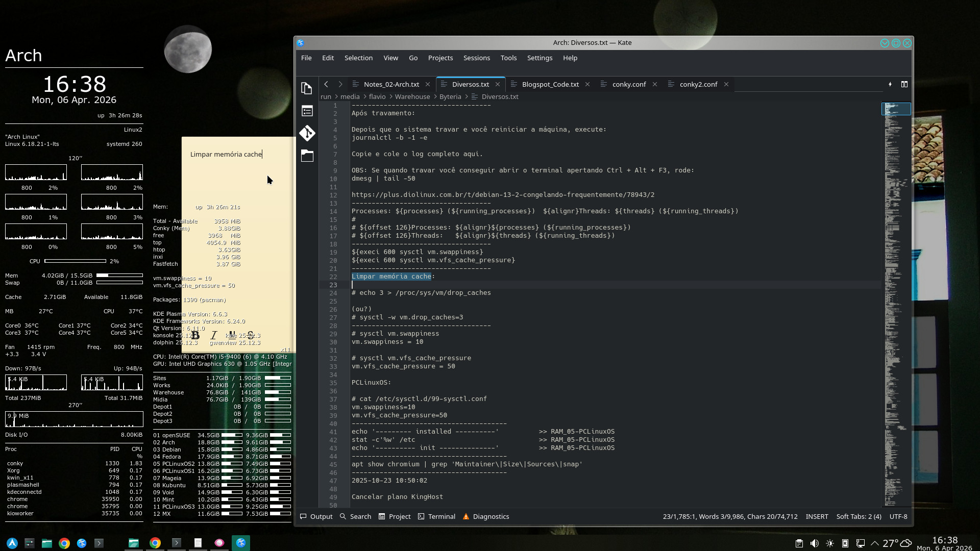Click the split view icon in tab bar
This screenshot has width=980, height=551.
click(x=904, y=84)
